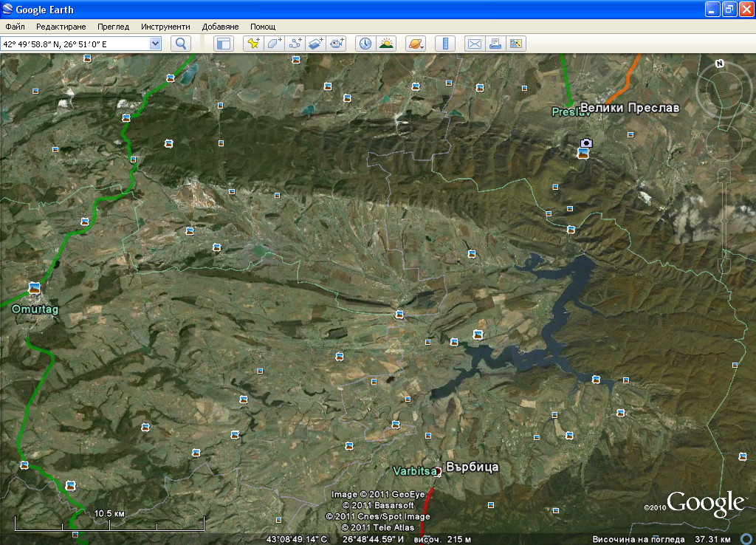
Task: Select the Add Polygon tool
Action: pos(274,44)
